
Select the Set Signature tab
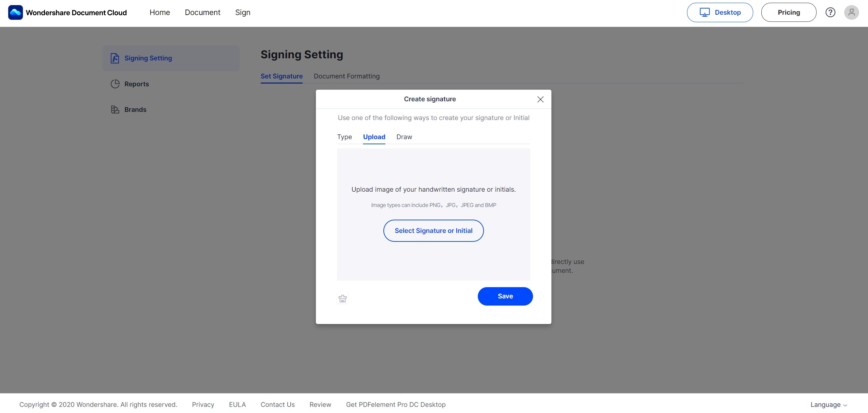tap(281, 76)
